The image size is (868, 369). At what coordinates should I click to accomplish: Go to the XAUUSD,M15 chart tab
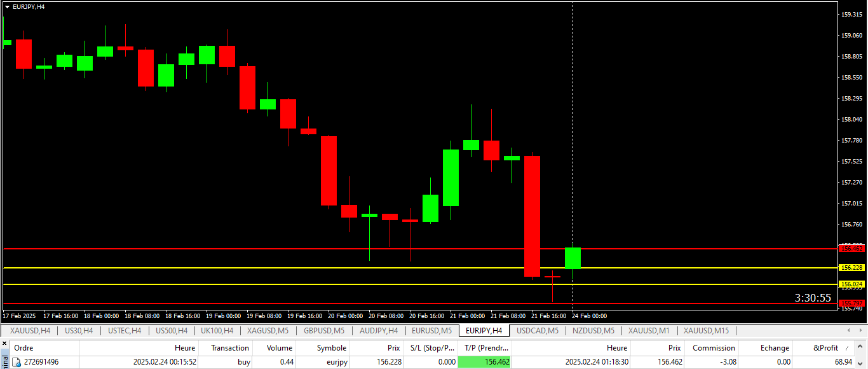706,331
